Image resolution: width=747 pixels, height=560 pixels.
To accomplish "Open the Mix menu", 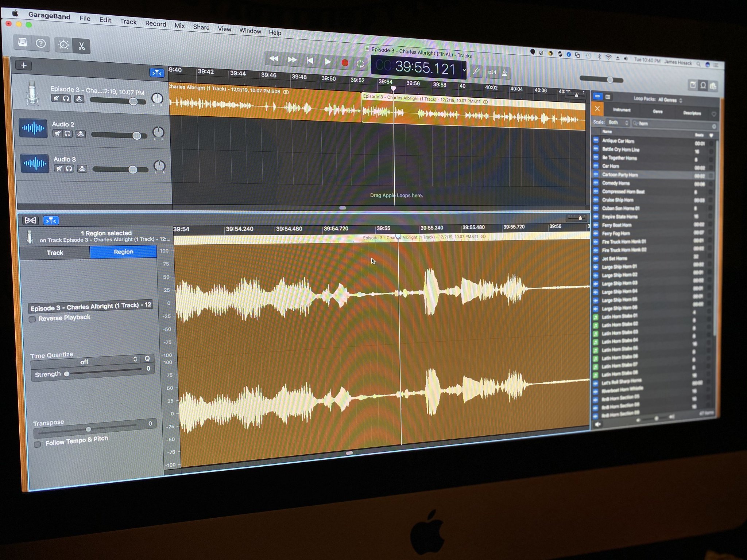I will [x=179, y=26].
